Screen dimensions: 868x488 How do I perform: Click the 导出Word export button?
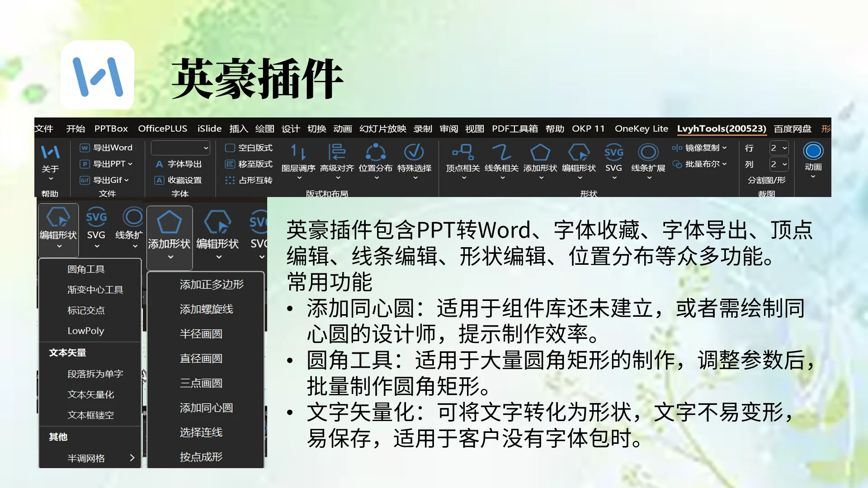coord(107,147)
